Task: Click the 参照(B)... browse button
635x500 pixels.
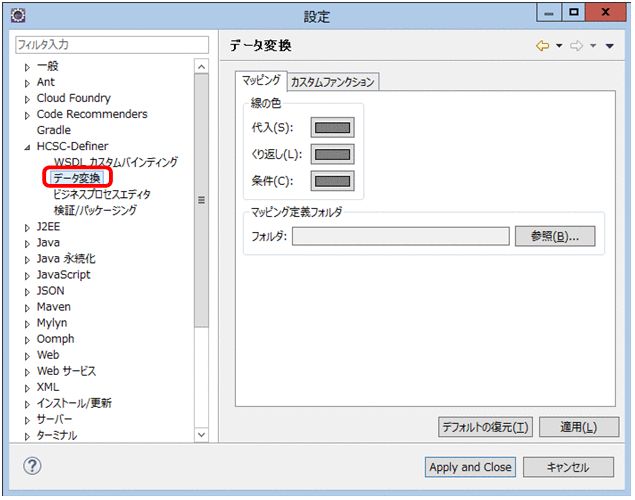Action: tap(555, 236)
